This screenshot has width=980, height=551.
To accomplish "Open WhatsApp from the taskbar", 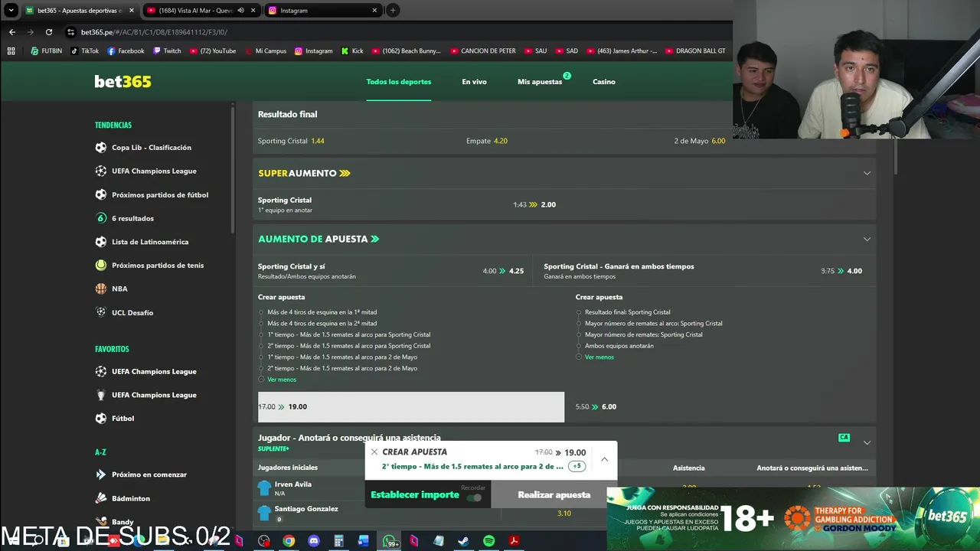I will [x=390, y=541].
